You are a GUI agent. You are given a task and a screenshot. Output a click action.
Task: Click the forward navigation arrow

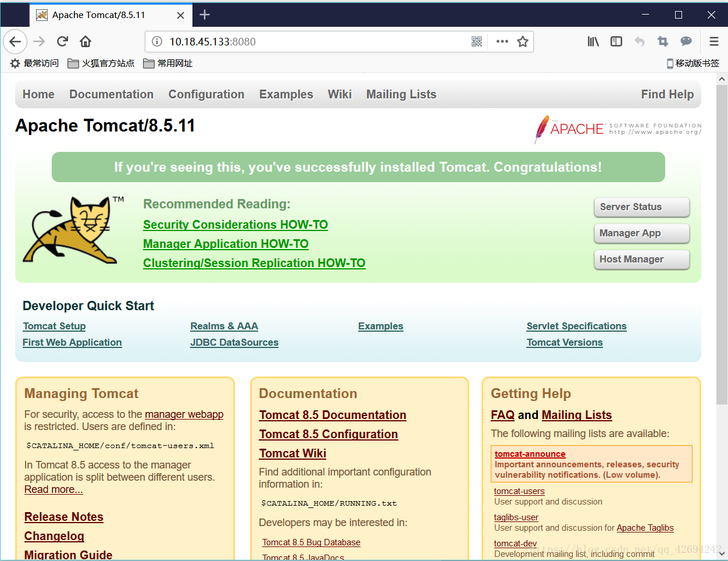(38, 41)
